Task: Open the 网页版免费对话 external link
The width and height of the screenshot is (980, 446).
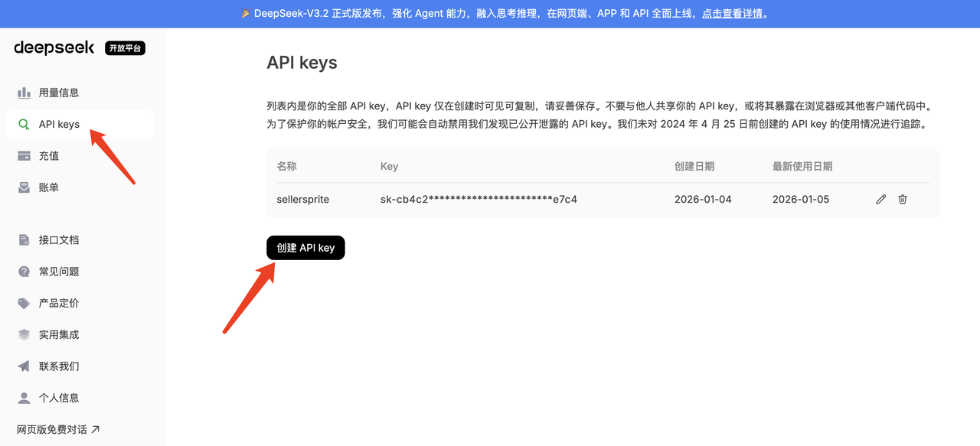Action: tap(58, 429)
